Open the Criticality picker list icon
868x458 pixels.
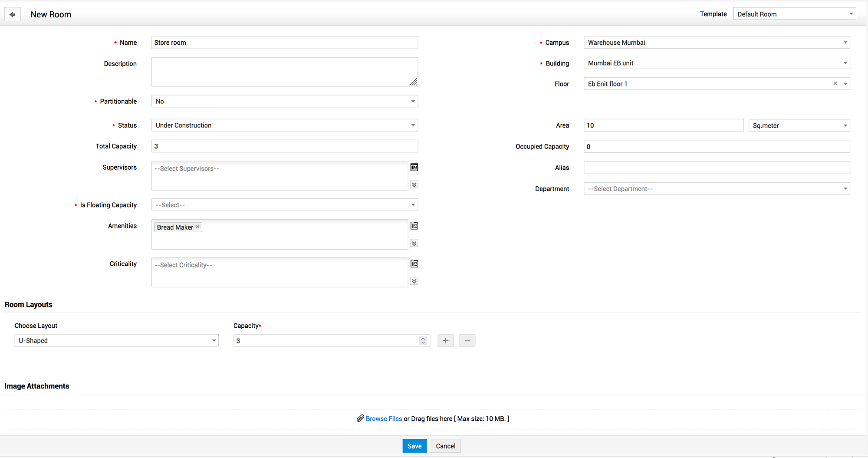point(414,264)
